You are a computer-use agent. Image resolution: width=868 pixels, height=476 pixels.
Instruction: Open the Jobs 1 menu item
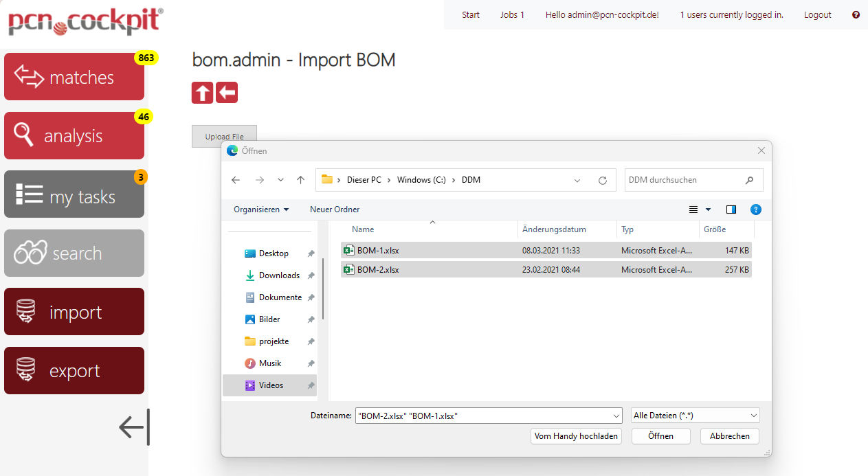pyautogui.click(x=512, y=14)
